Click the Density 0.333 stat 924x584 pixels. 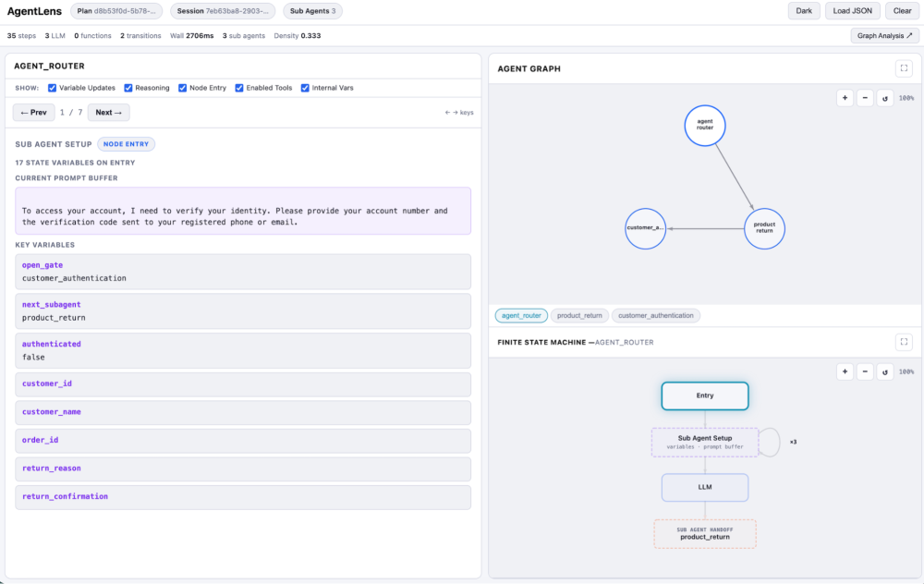[297, 35]
